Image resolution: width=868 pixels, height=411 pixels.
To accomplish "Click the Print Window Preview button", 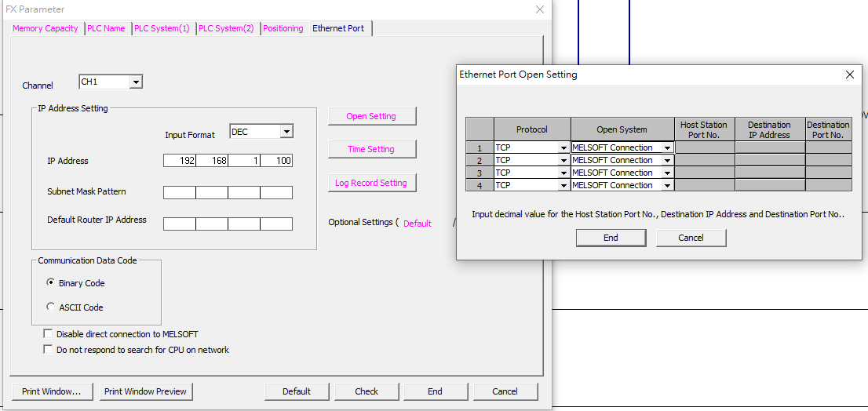I will [x=145, y=391].
